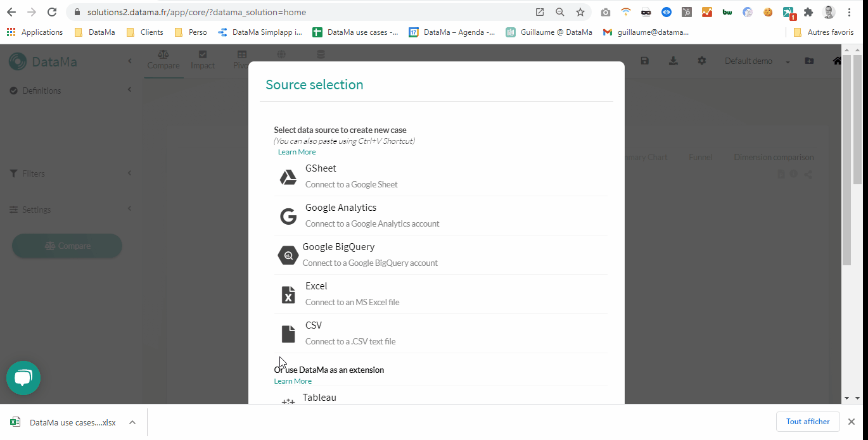Open the folder icon beside Default demo
Image resolution: width=868 pixels, height=440 pixels.
[809, 61]
